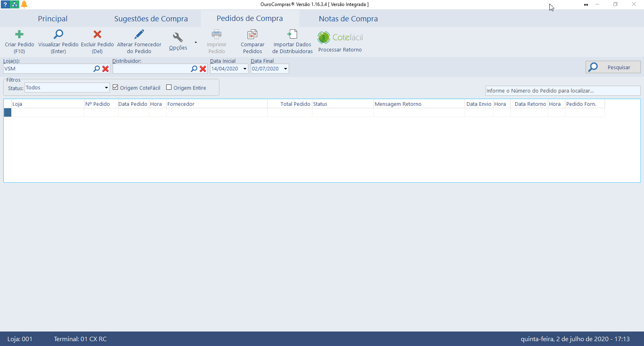Click the Visualizar Pedido magnifier icon

pyautogui.click(x=58, y=35)
